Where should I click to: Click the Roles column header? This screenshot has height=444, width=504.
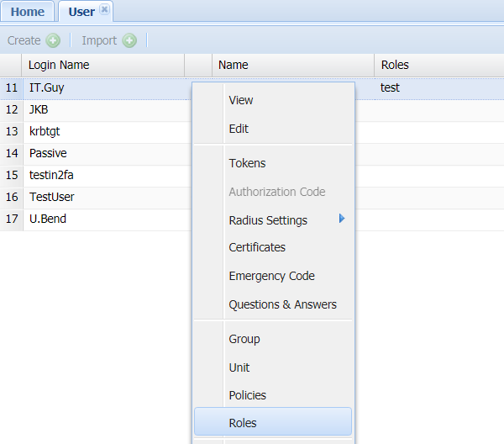[x=395, y=65]
